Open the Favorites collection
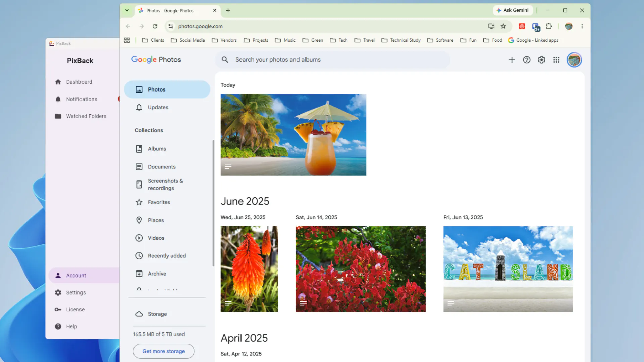Image resolution: width=644 pixels, height=362 pixels. click(167, 202)
